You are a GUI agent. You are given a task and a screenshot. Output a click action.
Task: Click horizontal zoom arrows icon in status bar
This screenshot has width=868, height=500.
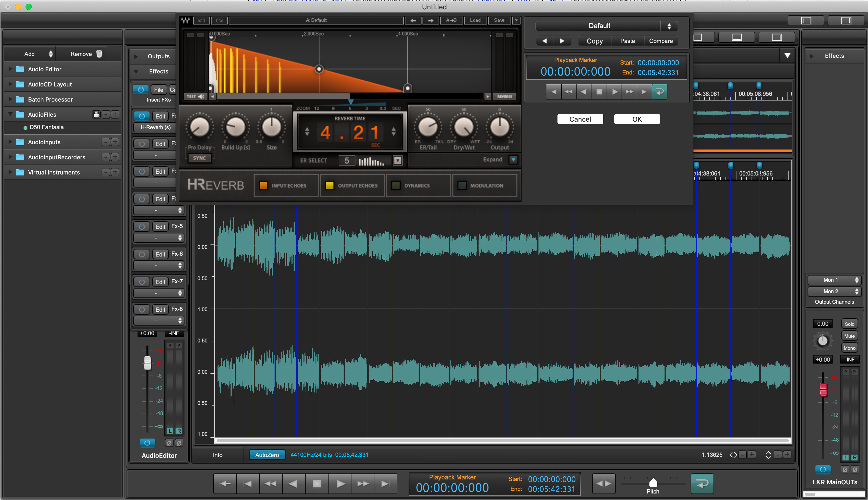point(733,455)
